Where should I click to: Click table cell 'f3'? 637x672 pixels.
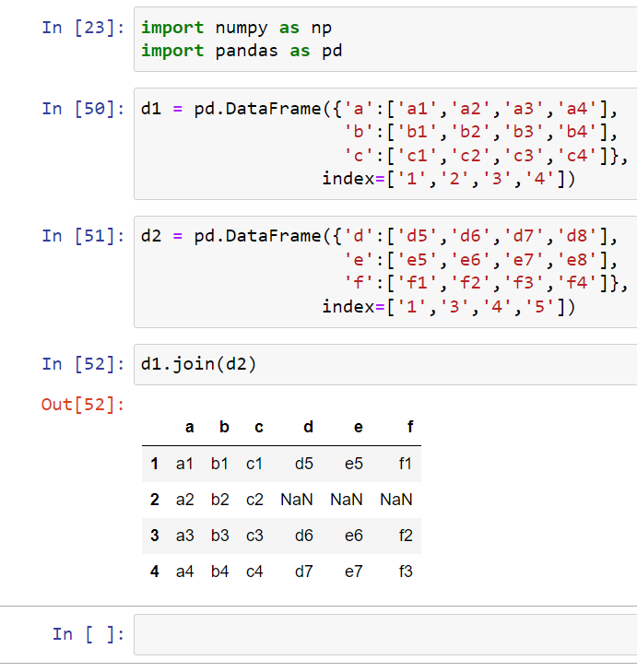coord(405,572)
